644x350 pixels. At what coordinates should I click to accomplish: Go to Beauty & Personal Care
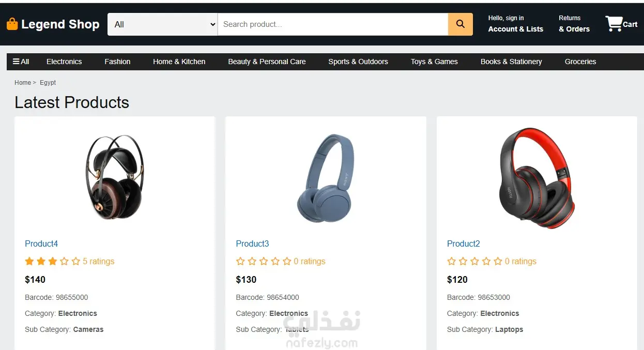tap(267, 62)
